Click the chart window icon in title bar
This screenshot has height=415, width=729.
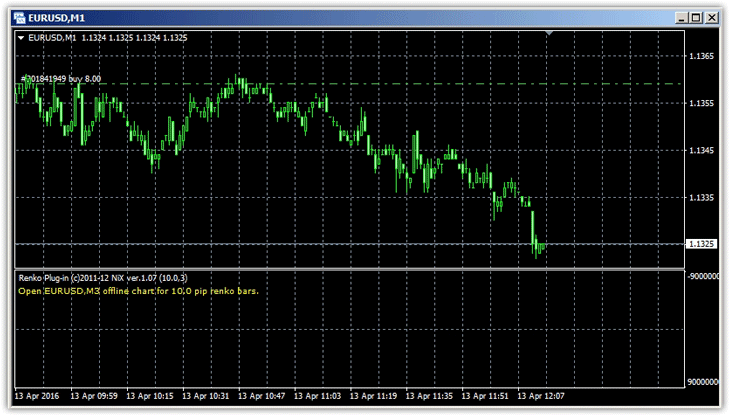17,17
